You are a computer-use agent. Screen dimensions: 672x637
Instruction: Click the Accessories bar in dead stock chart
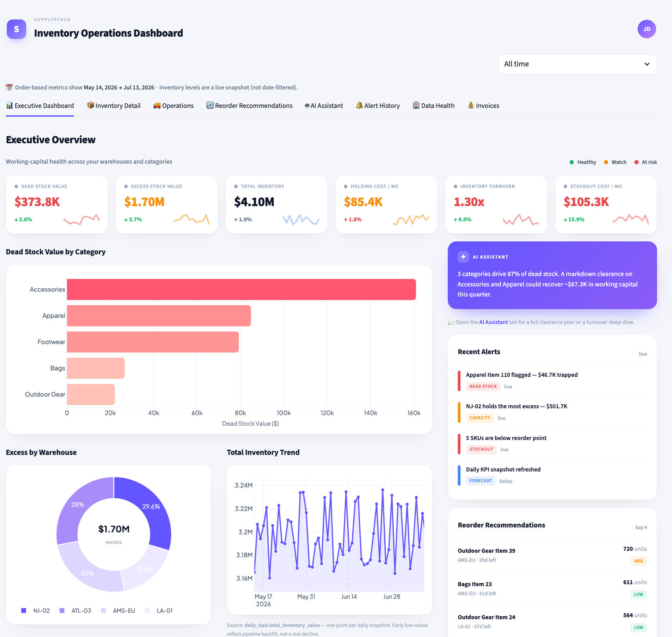point(241,290)
